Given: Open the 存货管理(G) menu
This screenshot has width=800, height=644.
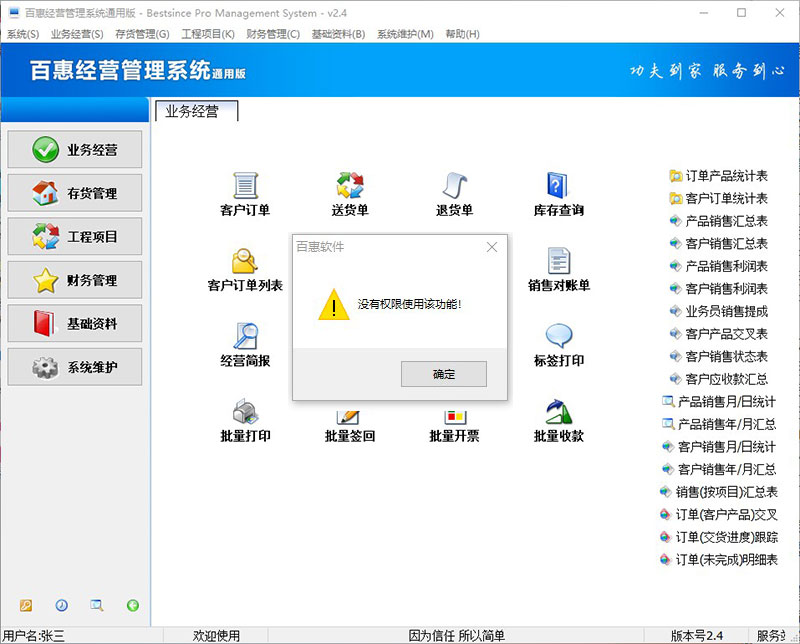Looking at the screenshot, I should click(142, 34).
